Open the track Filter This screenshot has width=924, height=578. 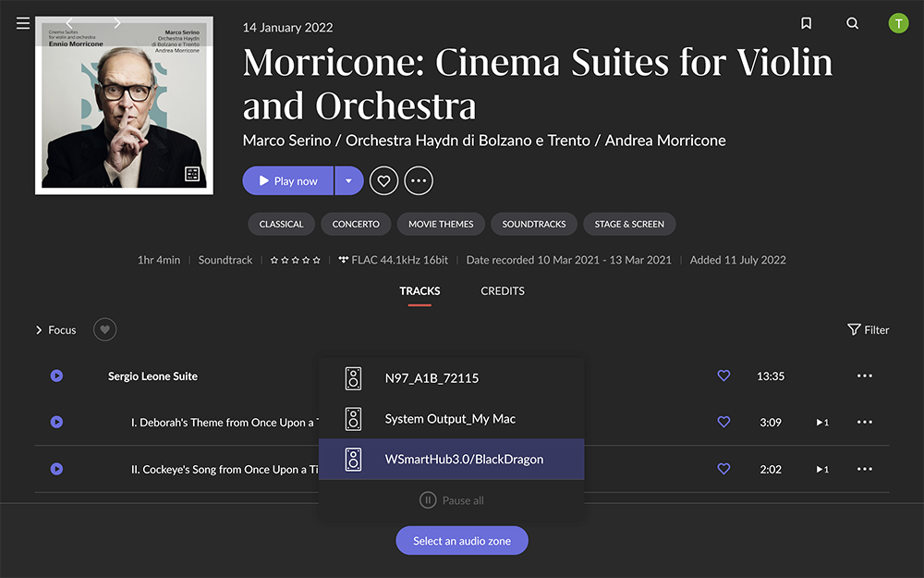coord(868,330)
